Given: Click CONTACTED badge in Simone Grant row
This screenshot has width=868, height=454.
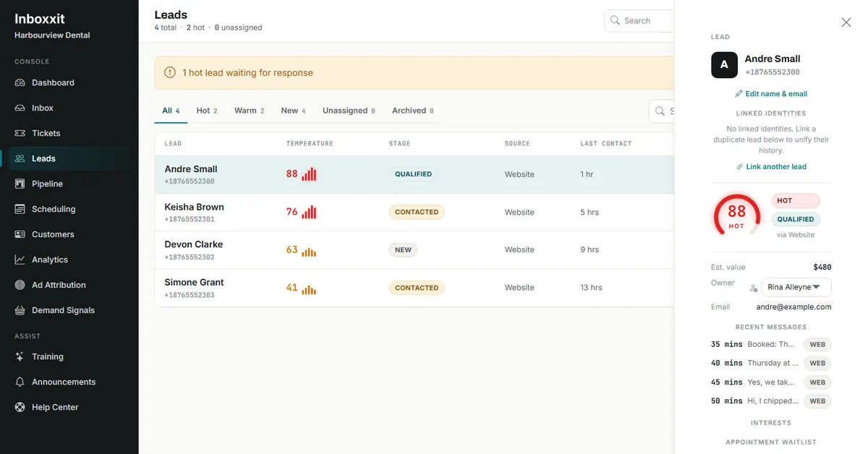Looking at the screenshot, I should tap(417, 287).
